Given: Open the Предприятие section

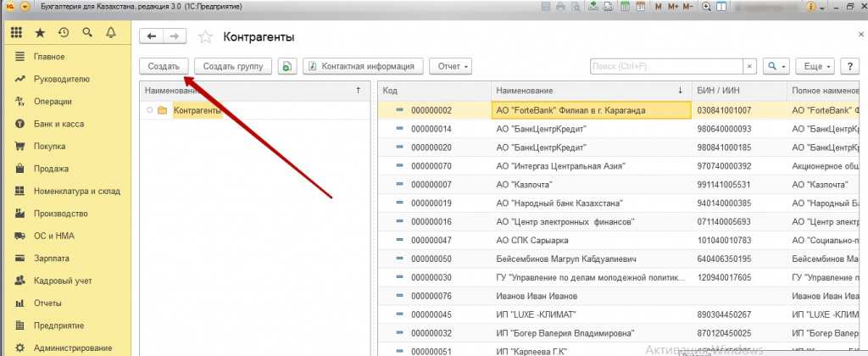Looking at the screenshot, I should [58, 325].
